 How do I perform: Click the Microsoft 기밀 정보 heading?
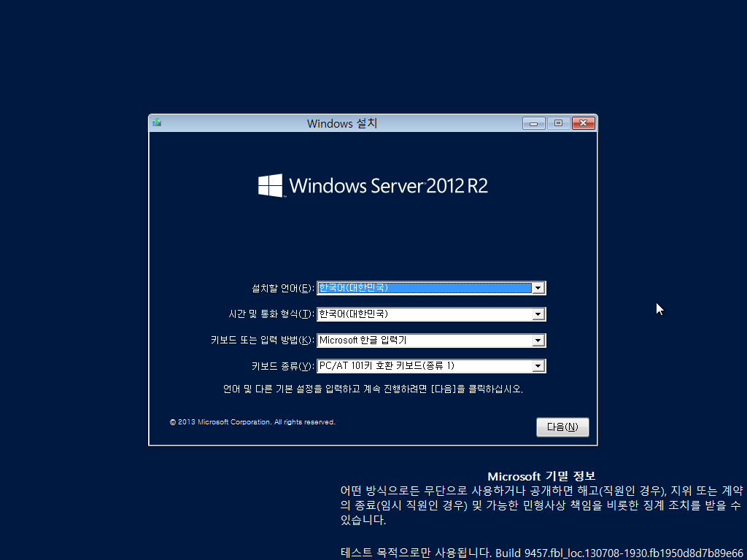[x=541, y=477]
